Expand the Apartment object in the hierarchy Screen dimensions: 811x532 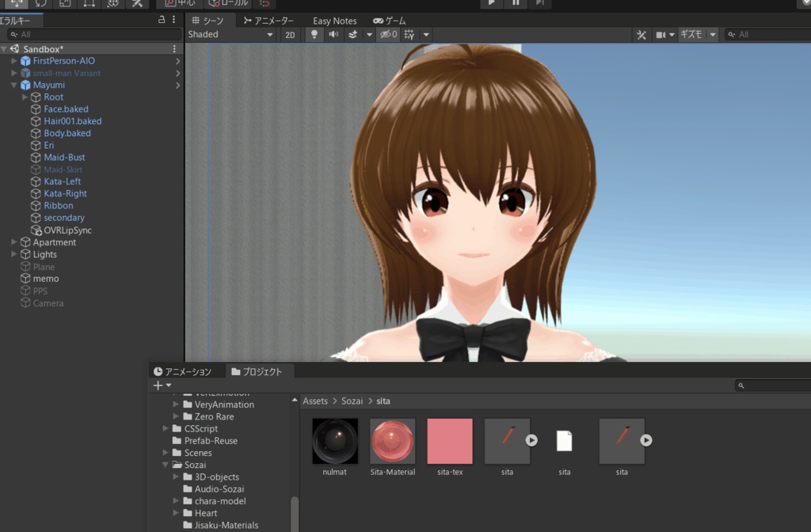point(12,242)
